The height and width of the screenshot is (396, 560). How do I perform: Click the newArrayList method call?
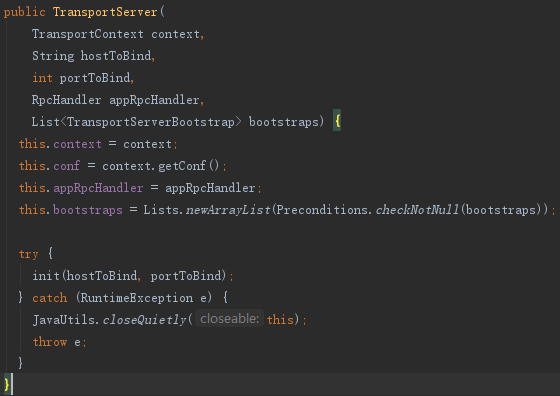click(228, 210)
